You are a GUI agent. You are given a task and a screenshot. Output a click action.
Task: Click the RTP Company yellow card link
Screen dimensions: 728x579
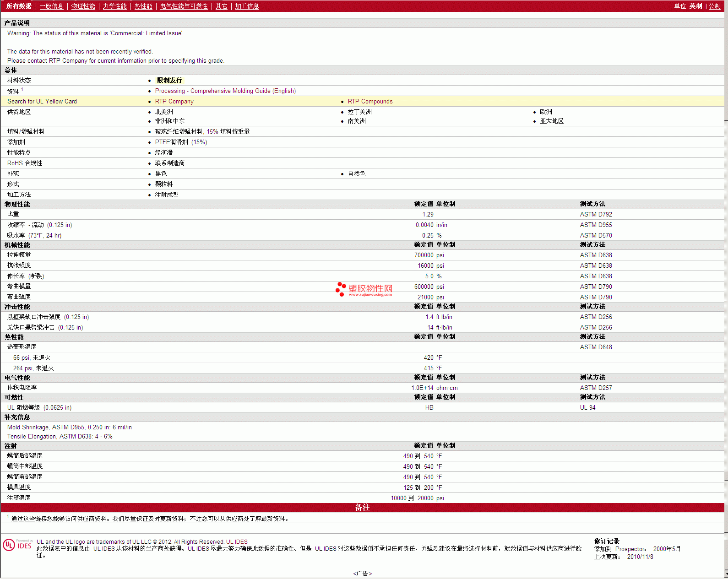(x=174, y=102)
